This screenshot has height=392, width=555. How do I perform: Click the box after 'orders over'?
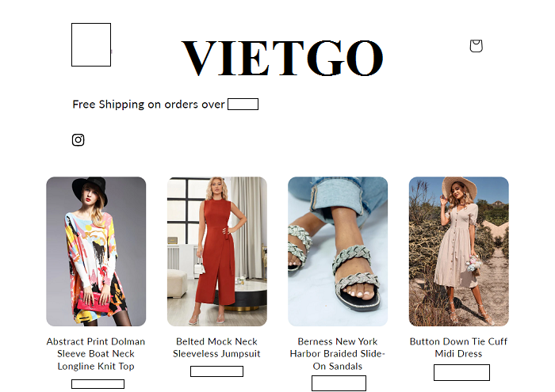point(243,105)
